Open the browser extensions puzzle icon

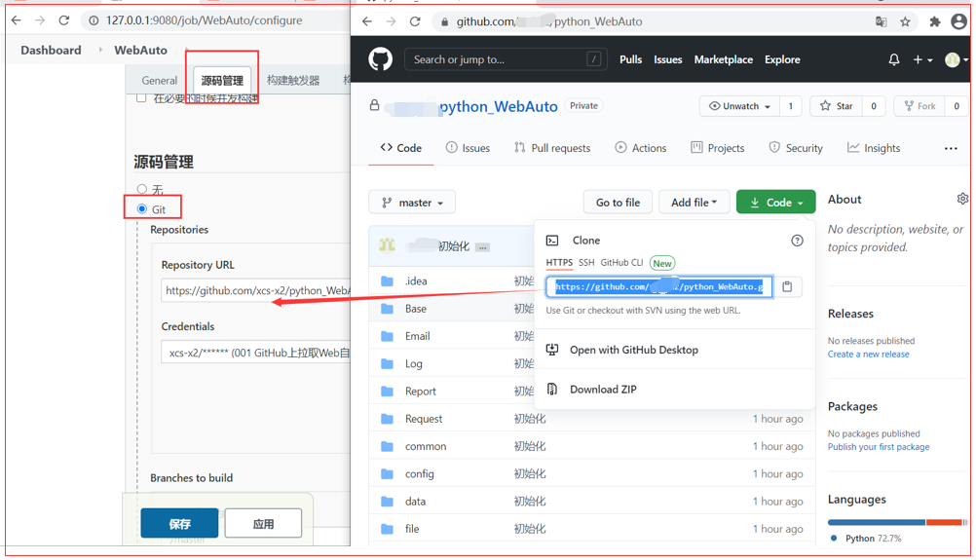pyautogui.click(x=934, y=21)
